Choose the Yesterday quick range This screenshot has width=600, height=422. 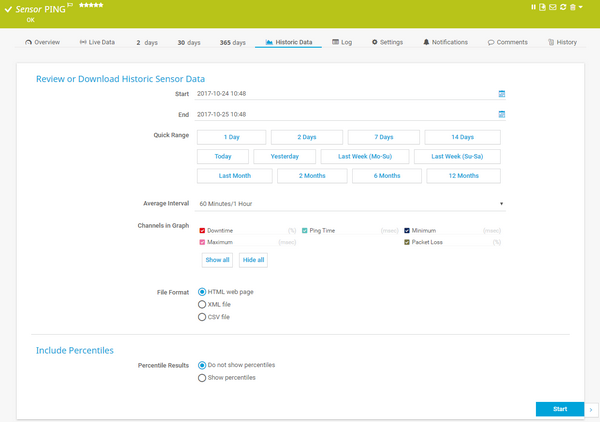pos(285,156)
